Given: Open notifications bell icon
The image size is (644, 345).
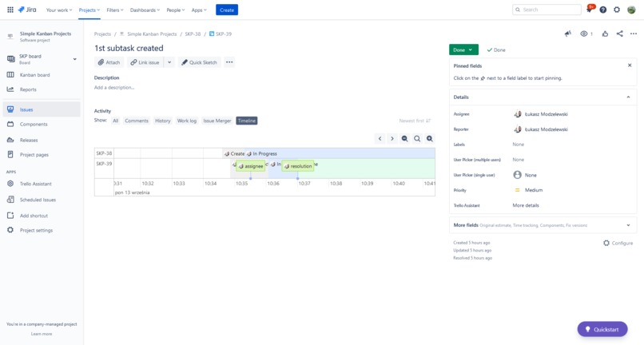Looking at the screenshot, I should pyautogui.click(x=590, y=10).
